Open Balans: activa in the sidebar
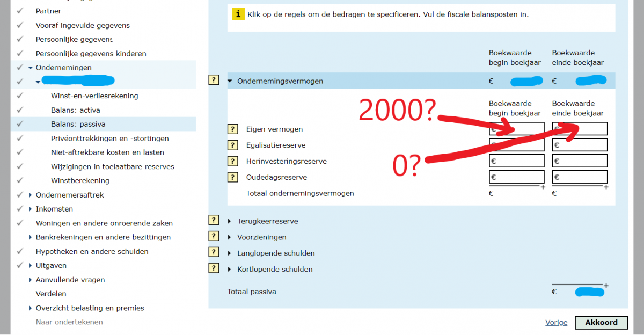The image size is (644, 335). 75,110
